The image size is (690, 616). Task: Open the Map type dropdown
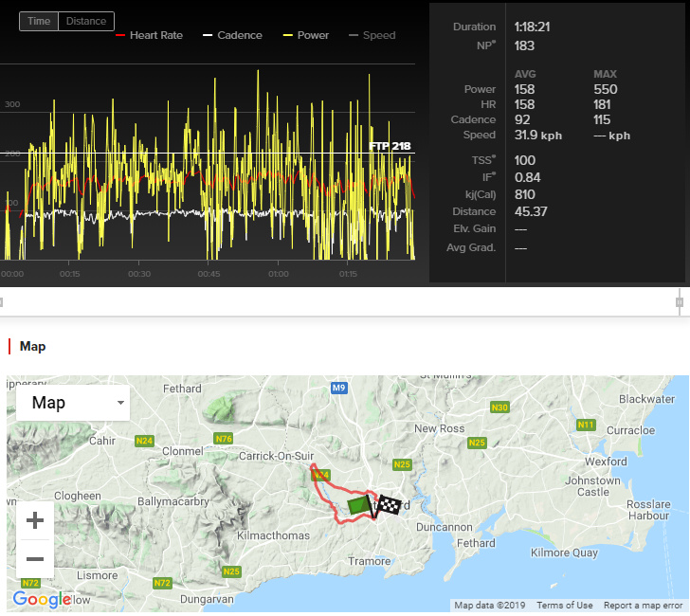(x=73, y=403)
